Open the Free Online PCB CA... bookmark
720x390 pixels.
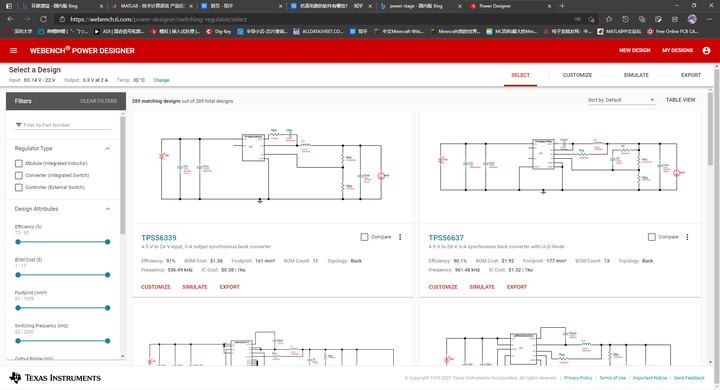[x=673, y=31]
